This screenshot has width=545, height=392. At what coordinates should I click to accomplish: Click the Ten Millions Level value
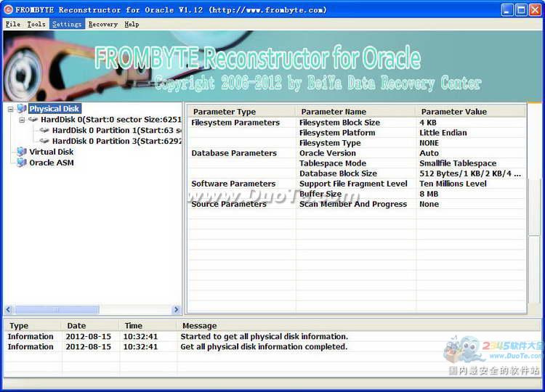pyautogui.click(x=453, y=184)
